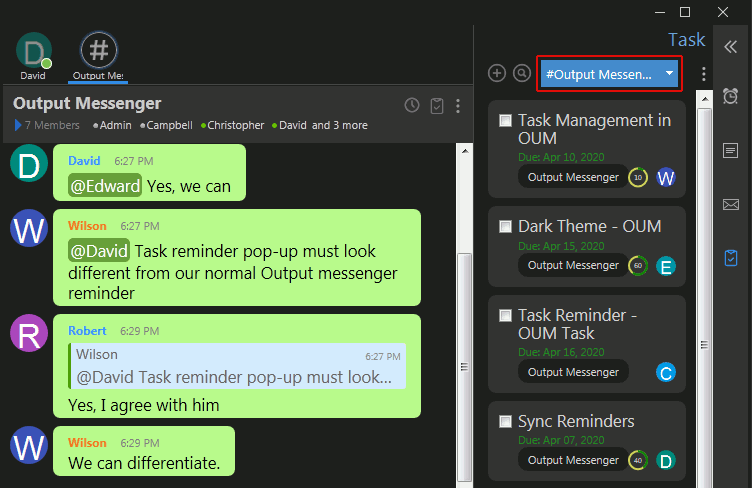Image resolution: width=752 pixels, height=488 pixels.
Task: Open the task search magnifier icon
Action: pyautogui.click(x=522, y=73)
